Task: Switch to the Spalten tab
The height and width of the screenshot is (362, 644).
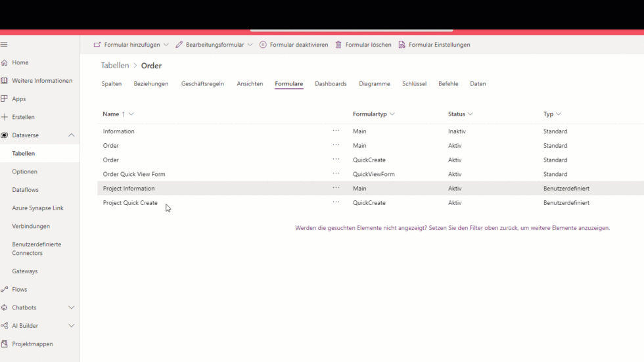Action: point(111,84)
